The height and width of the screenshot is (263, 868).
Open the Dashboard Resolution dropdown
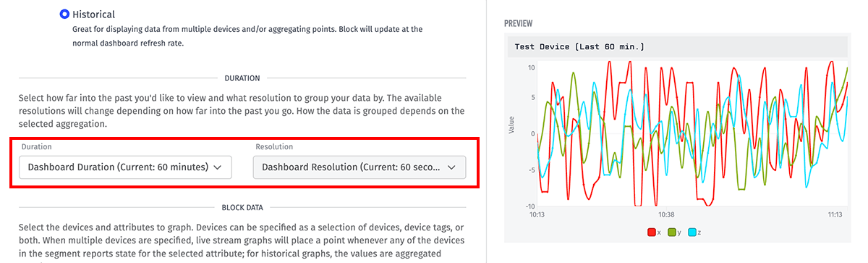point(359,167)
